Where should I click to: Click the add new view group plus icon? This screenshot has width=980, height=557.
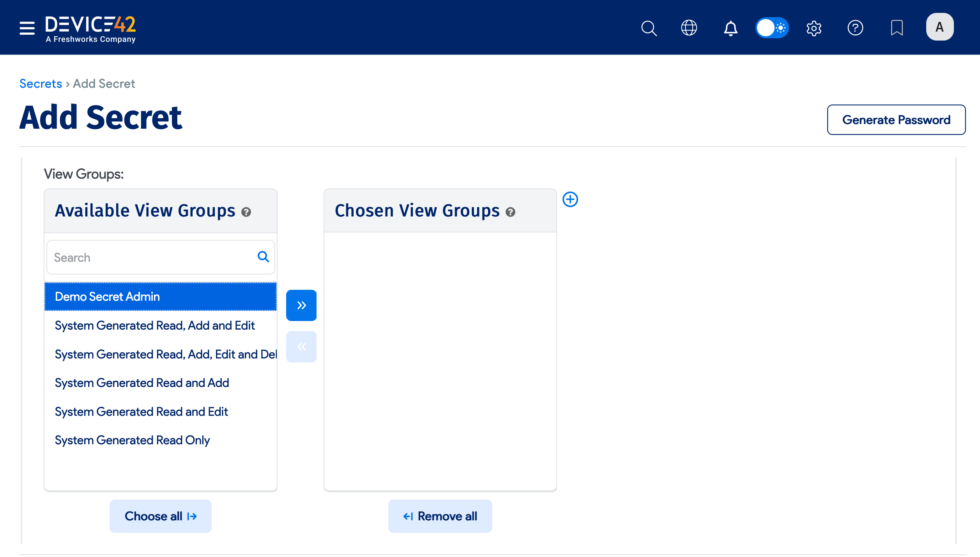click(x=570, y=199)
